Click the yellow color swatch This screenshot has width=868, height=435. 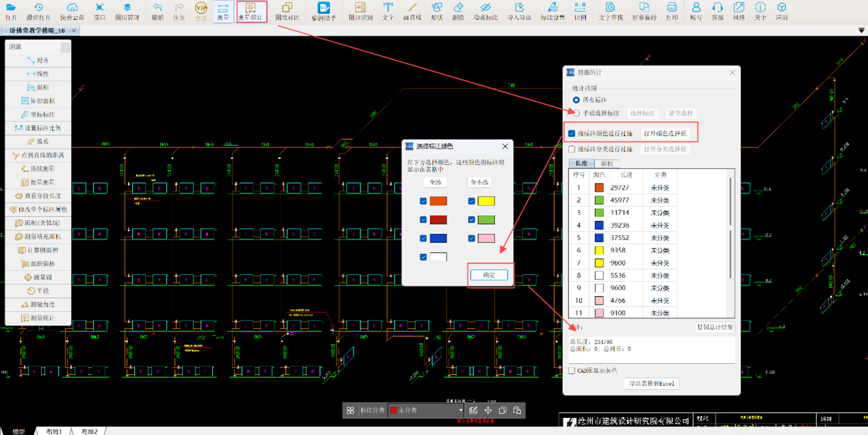click(x=486, y=201)
